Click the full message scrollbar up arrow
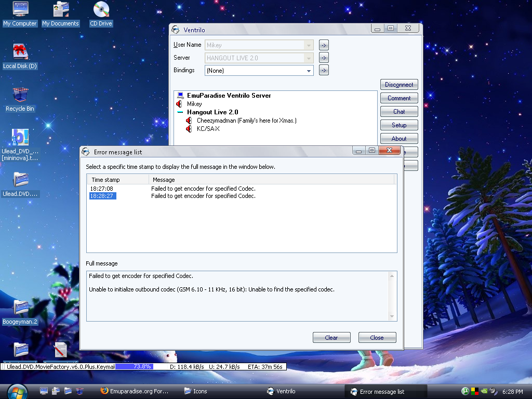This screenshot has height=399, width=532. click(392, 276)
